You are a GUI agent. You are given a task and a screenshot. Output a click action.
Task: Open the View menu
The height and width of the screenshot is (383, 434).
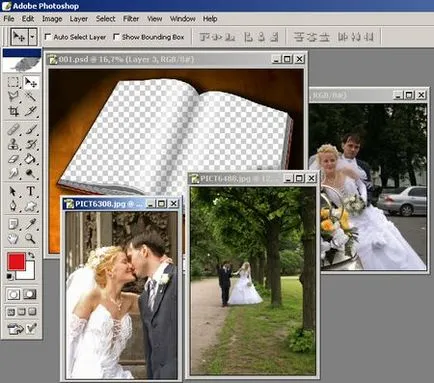155,19
